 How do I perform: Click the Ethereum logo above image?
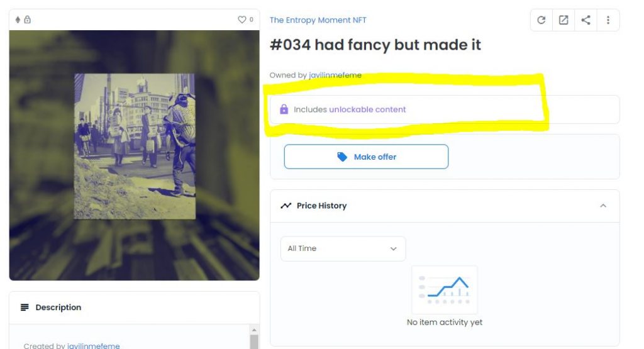(18, 19)
